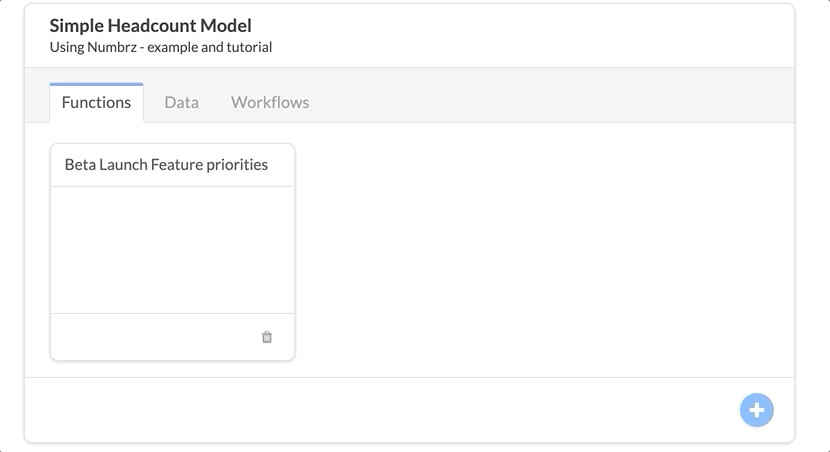Screen dimensions: 830x452
Task: Select the Functions tab
Action: click(96, 102)
